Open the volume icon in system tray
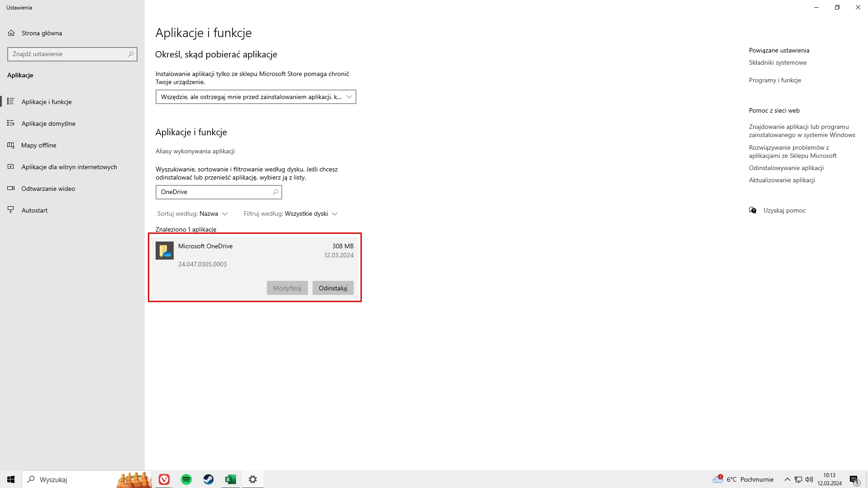Screen dimensions: 868x488 (809, 479)
